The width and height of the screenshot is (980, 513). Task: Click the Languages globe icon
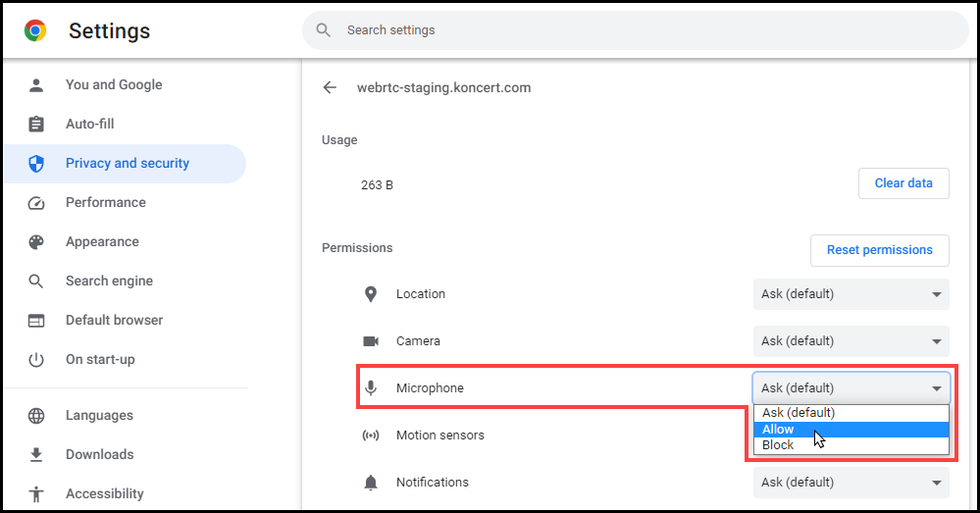click(36, 416)
